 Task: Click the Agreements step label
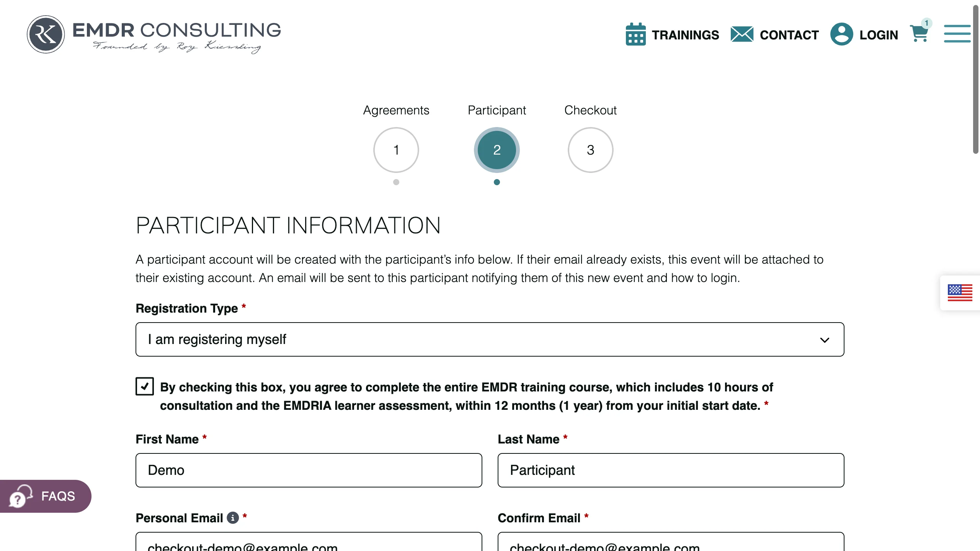(x=396, y=110)
